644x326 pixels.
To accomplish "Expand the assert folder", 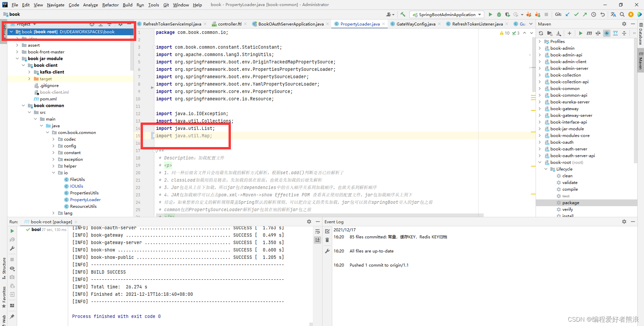I will tap(17, 45).
